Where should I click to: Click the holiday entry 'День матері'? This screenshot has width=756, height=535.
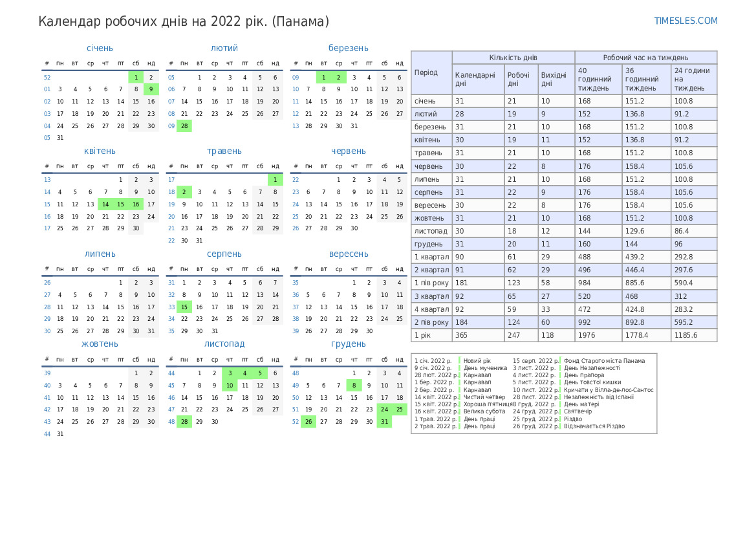coord(581,404)
